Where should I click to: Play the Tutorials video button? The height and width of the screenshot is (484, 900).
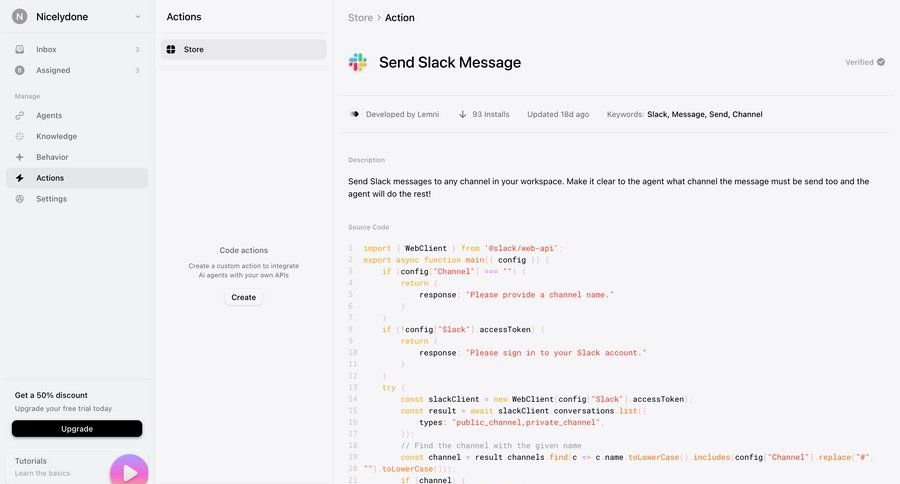coord(129,471)
